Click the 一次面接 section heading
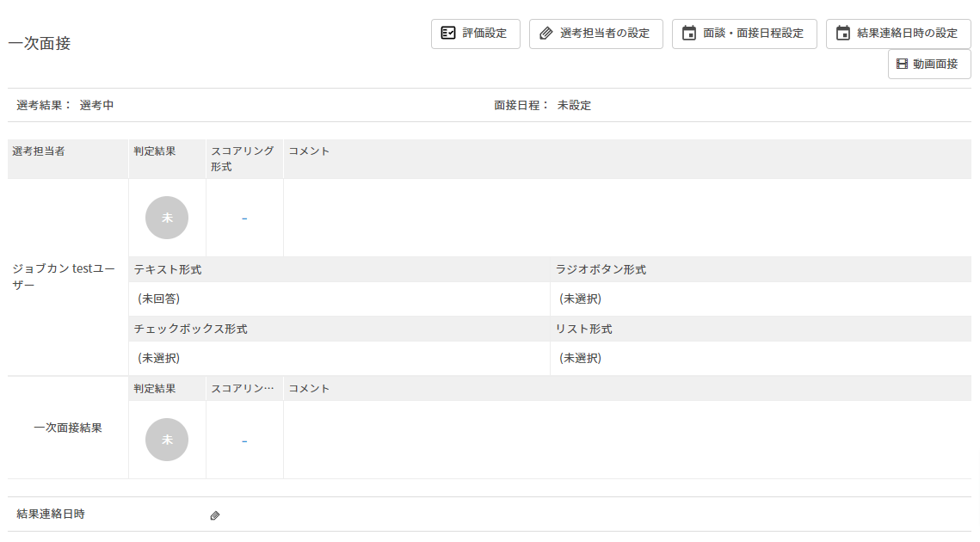The image size is (980, 542). [x=40, y=44]
